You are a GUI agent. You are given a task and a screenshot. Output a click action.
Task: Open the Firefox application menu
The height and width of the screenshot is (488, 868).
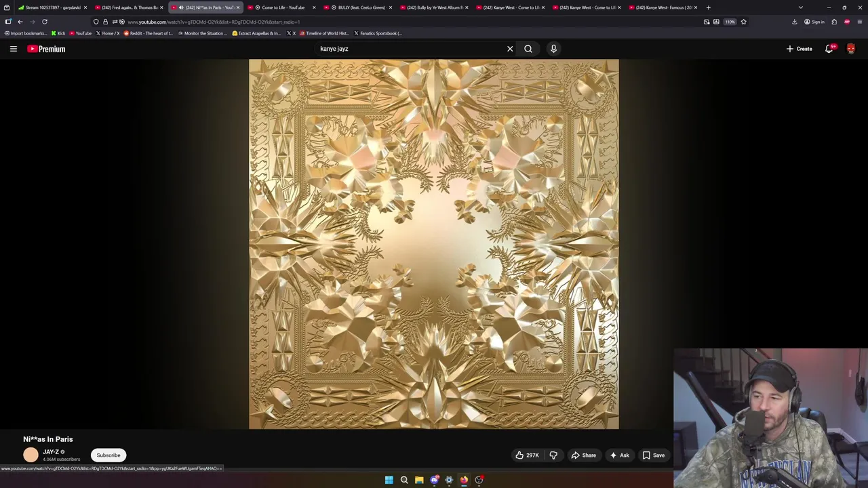[x=860, y=22]
